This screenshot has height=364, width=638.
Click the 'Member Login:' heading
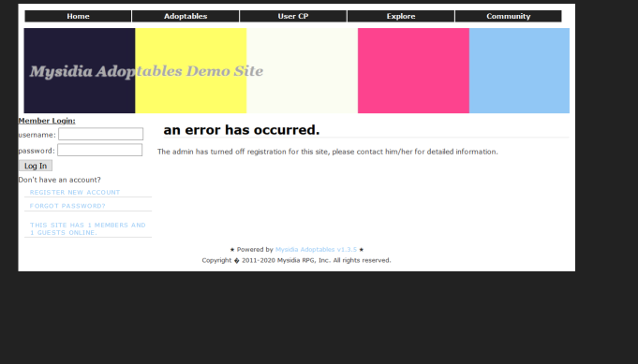(47, 121)
